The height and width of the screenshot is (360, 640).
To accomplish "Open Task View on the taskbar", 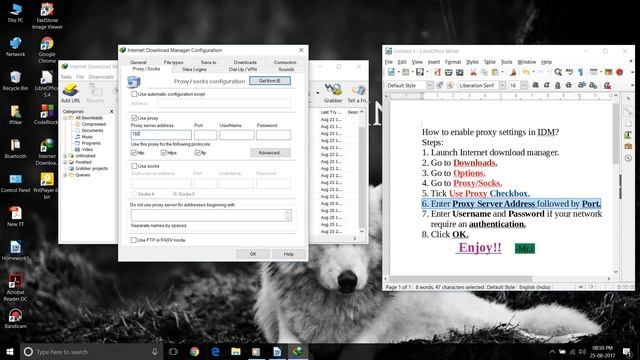I will point(173,351).
